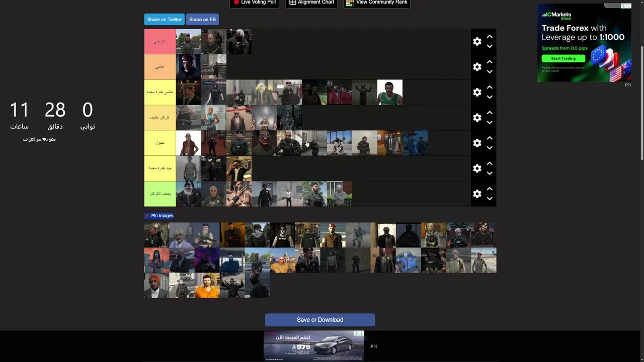The width and height of the screenshot is (644, 362).
Task: Move كركتر نظيف tier row up
Action: [x=490, y=113]
